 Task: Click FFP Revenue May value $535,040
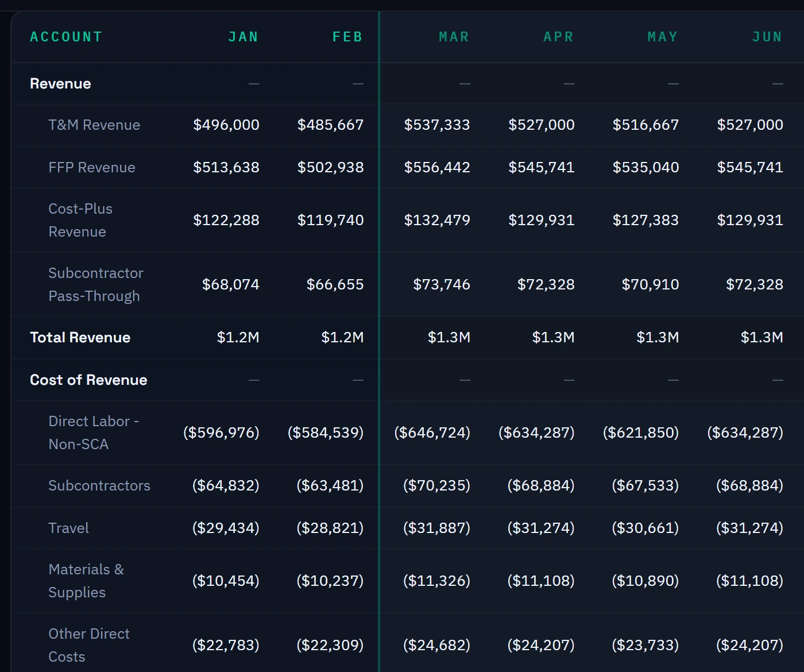tap(645, 168)
